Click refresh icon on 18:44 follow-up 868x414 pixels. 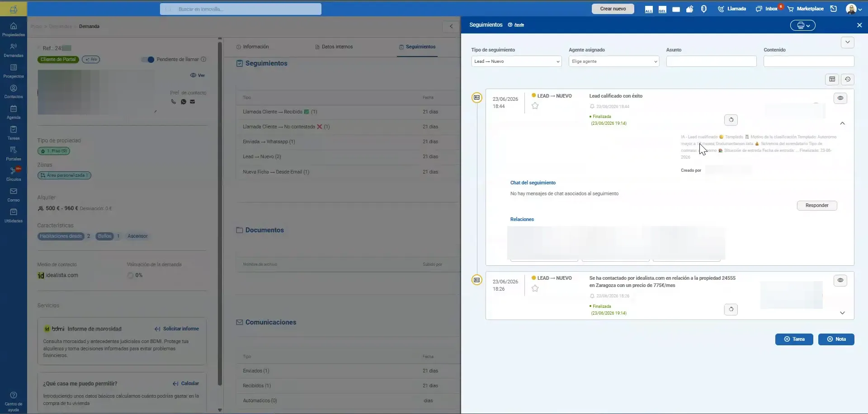[731, 120]
